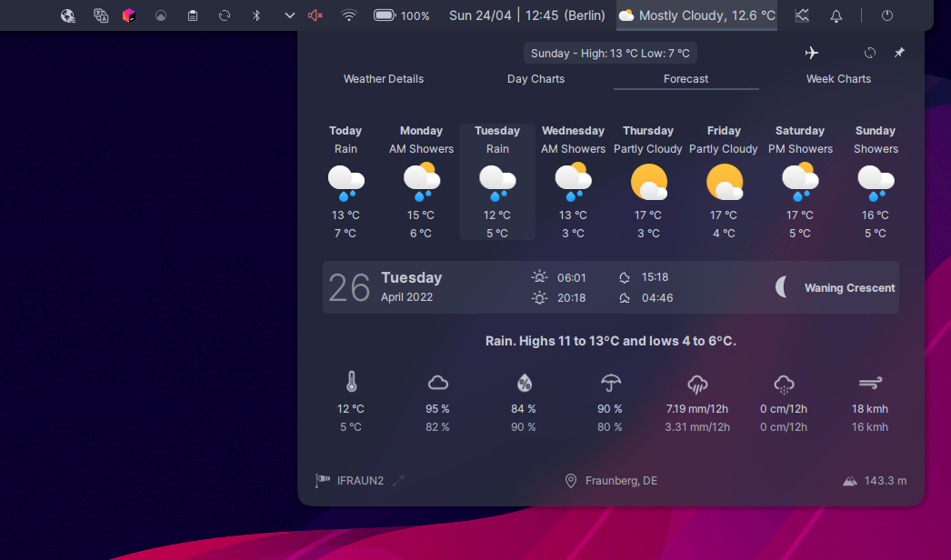
Task: Click the mountain elevation icon
Action: (x=850, y=481)
